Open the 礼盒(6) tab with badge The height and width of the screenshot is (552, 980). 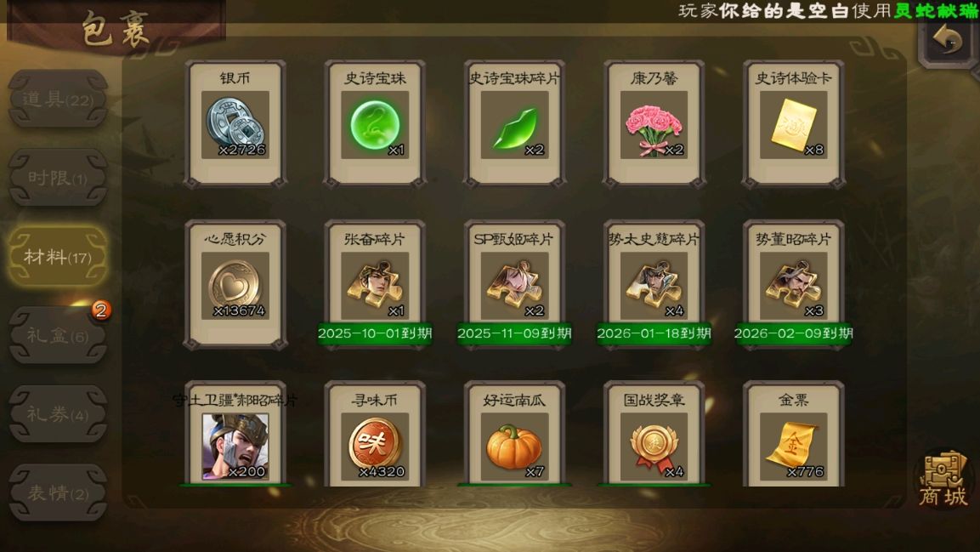[x=58, y=335]
